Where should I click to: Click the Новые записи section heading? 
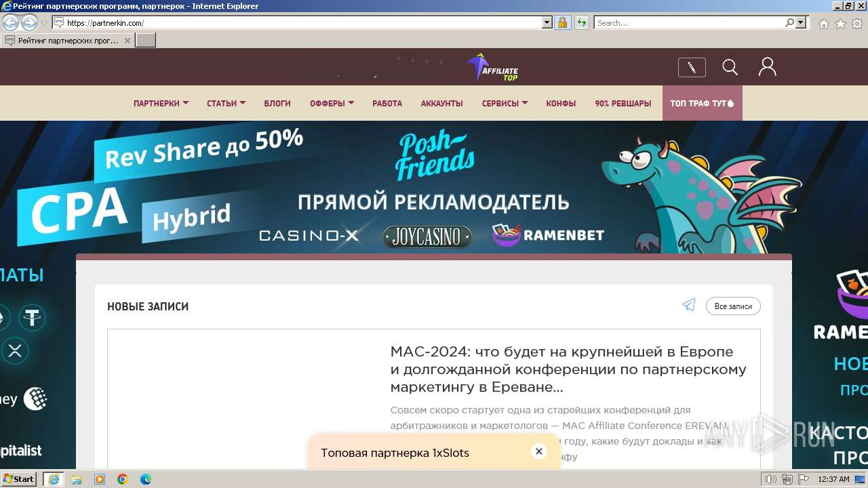pos(148,306)
